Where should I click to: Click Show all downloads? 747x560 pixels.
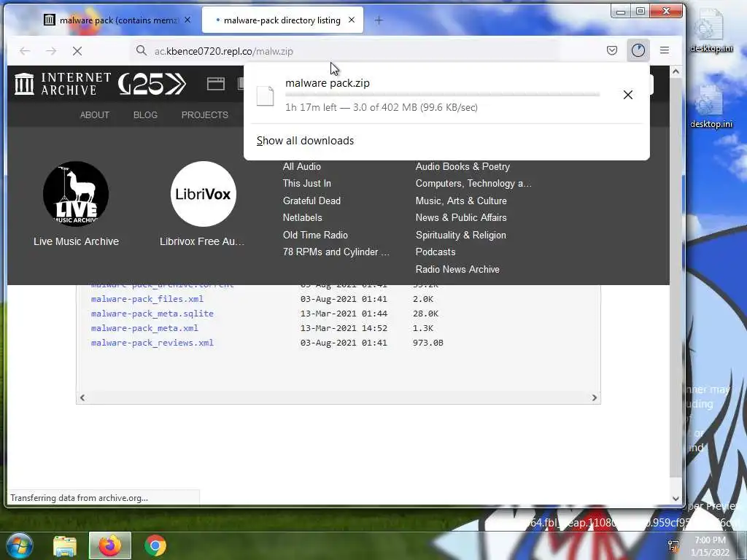click(306, 141)
